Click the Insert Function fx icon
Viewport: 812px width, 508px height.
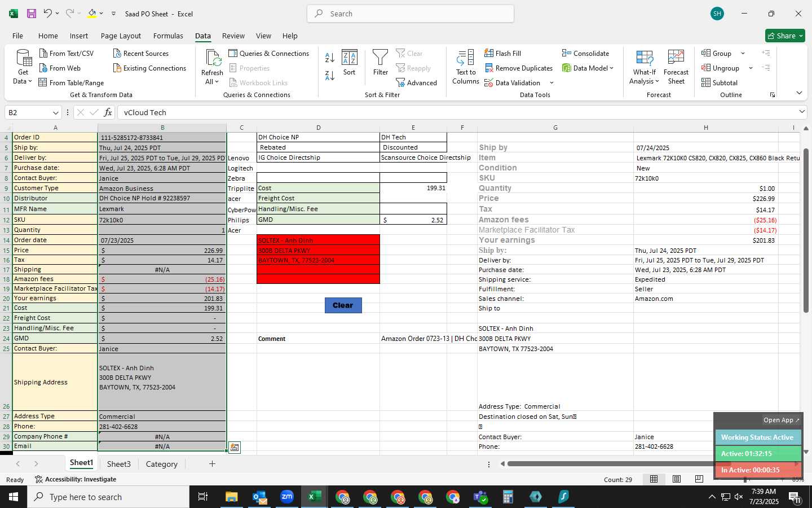click(108, 112)
